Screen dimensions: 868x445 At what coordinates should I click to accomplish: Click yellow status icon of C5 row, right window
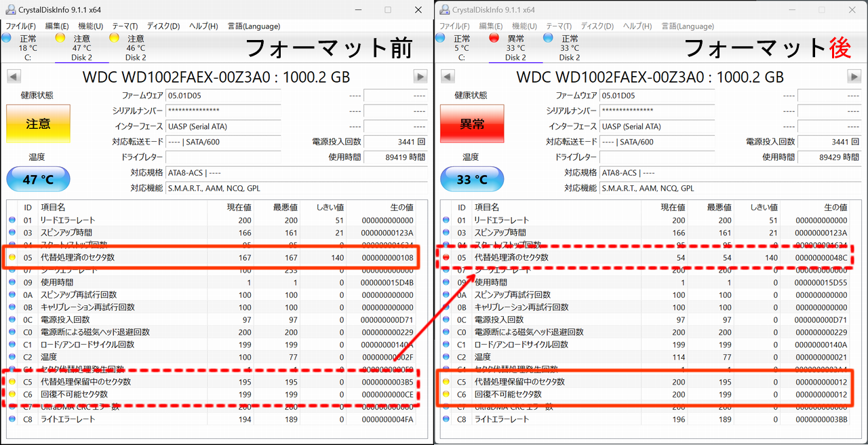click(x=446, y=382)
